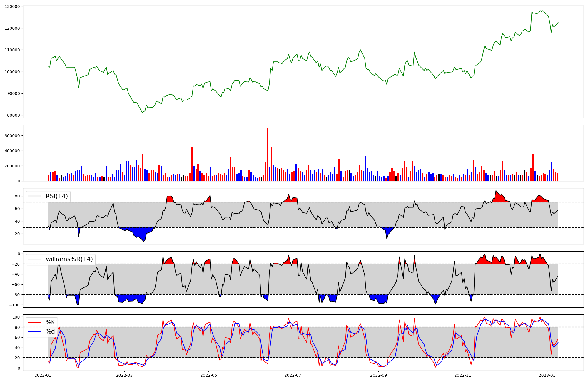Click the price line's lowest point near 81000

click(x=142, y=113)
